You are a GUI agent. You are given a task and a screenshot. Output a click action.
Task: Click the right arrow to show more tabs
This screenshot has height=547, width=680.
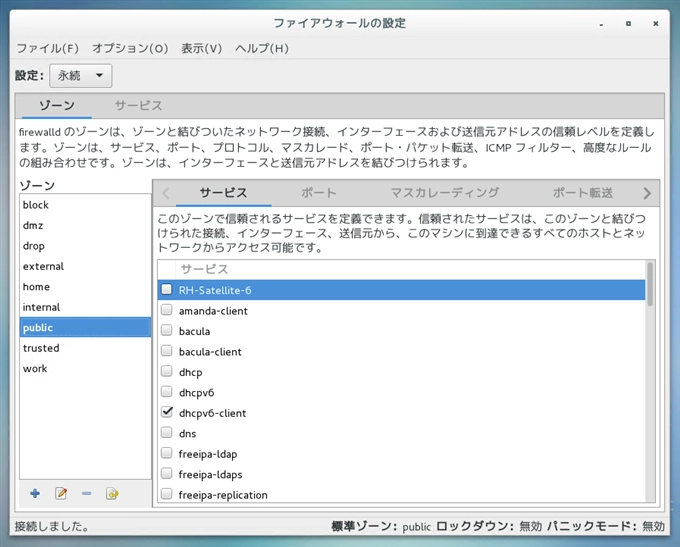click(647, 193)
